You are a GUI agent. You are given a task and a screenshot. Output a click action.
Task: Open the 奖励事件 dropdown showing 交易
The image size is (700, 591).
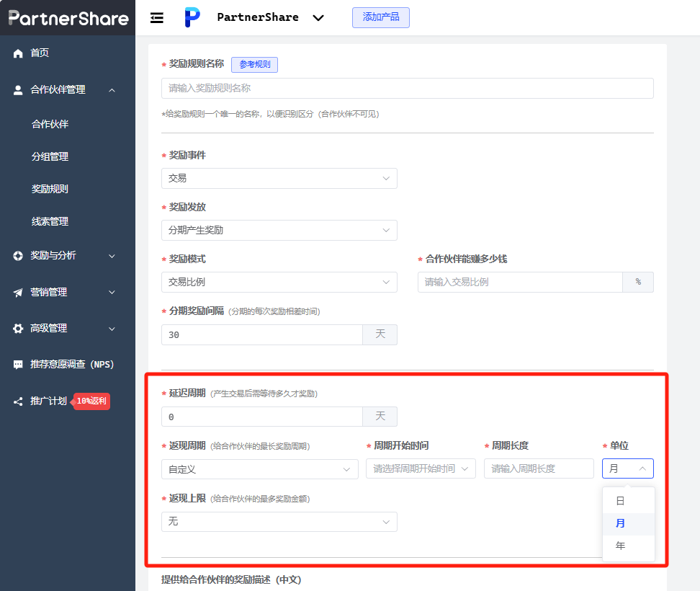click(x=279, y=178)
